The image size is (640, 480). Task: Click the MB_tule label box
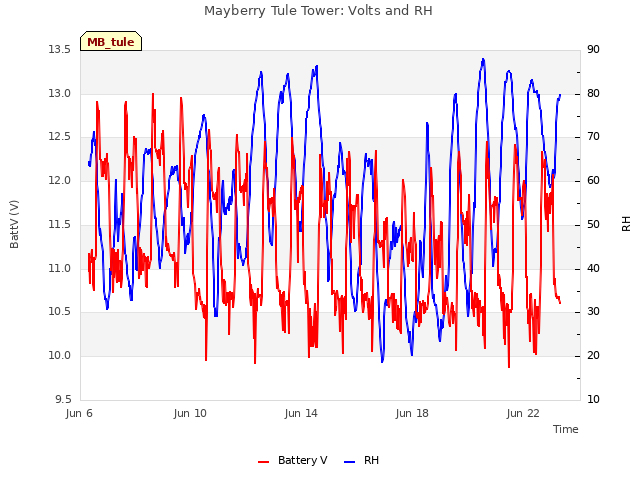point(111,41)
